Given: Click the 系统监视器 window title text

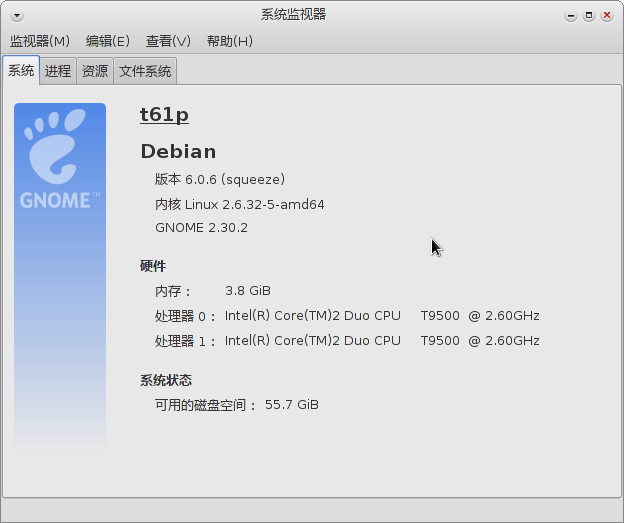Looking at the screenshot, I should pyautogui.click(x=294, y=15).
